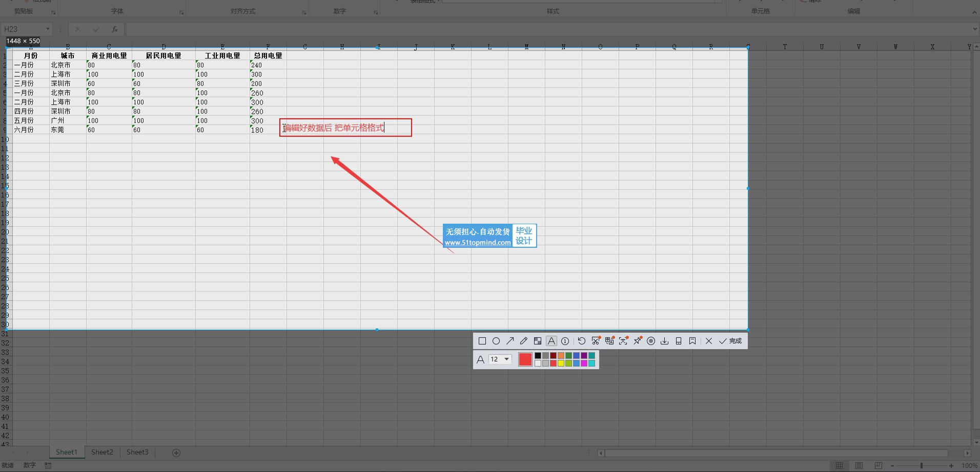980x472 pixels.
Task: Confirm formula entry with checkmark button
Action: 96,29
